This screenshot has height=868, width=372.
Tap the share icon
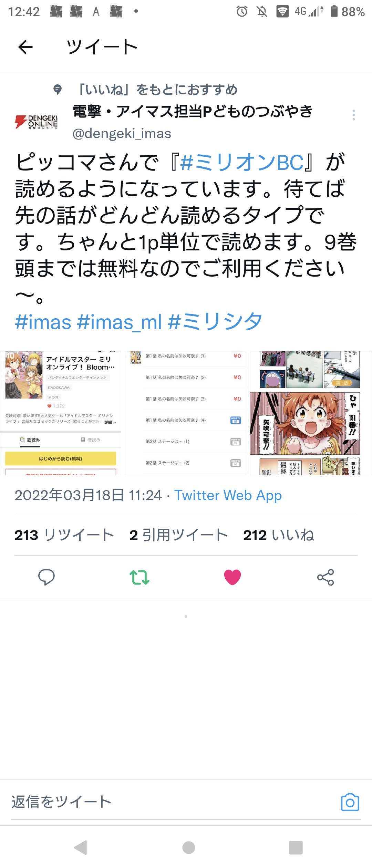point(325,577)
